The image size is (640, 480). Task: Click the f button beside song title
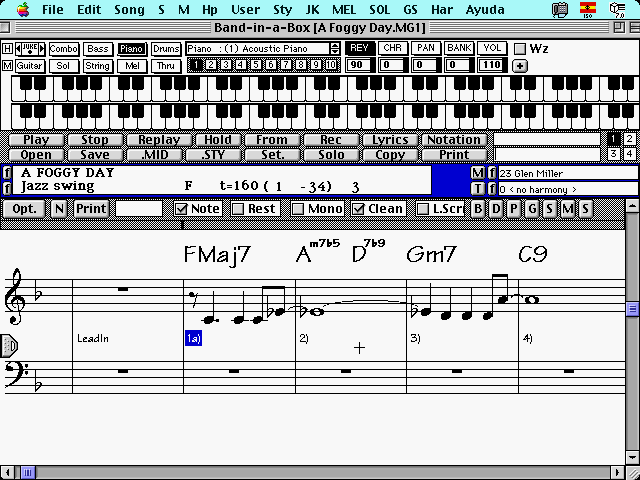[7, 173]
